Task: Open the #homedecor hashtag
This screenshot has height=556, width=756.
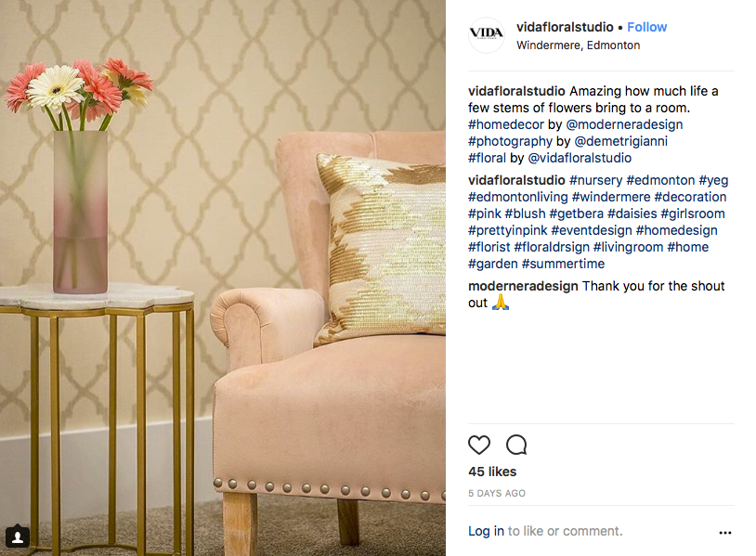Action: point(506,124)
